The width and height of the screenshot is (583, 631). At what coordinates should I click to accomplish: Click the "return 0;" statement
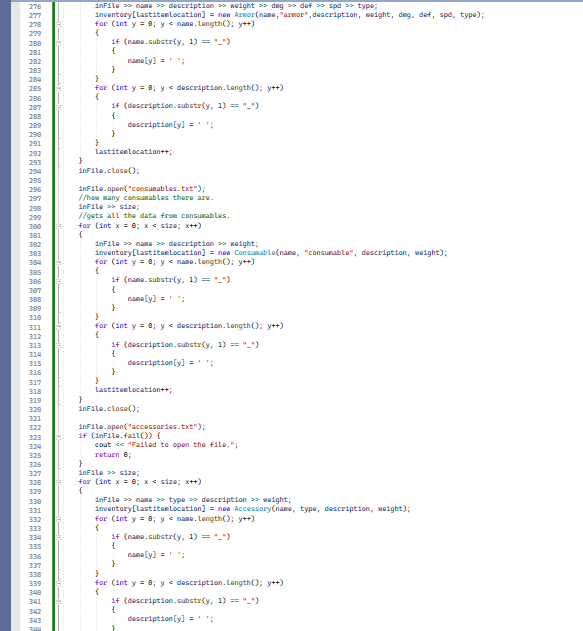pyautogui.click(x=113, y=454)
